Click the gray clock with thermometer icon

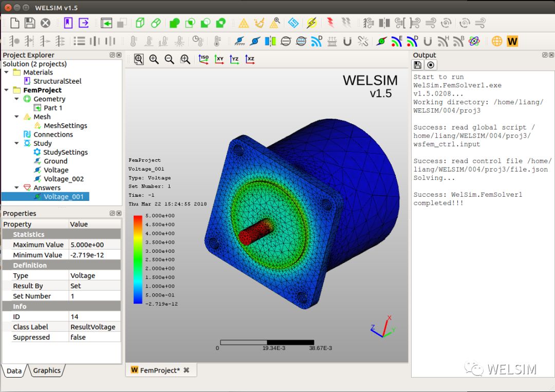point(198,41)
